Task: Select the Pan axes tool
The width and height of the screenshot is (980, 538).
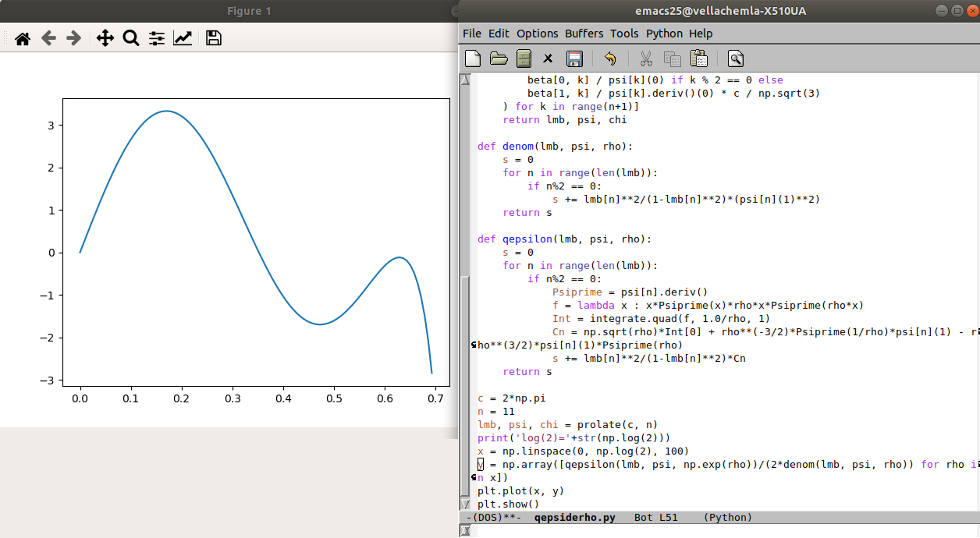Action: (x=105, y=38)
